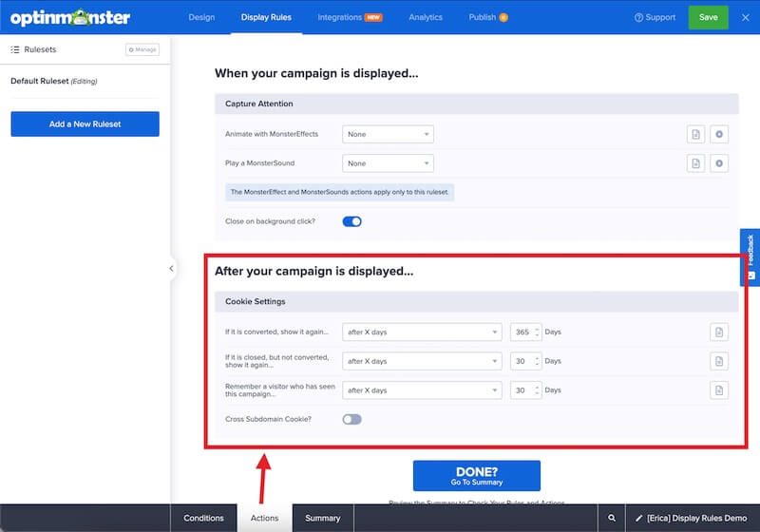Click the documentation icon for MonsterSound row
This screenshot has width=760, height=532.
695,163
